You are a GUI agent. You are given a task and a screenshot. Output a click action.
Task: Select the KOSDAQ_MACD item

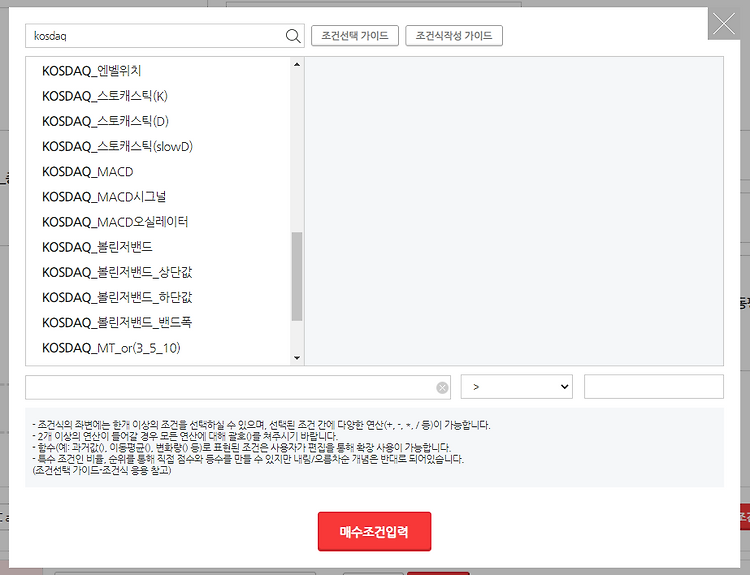88,172
